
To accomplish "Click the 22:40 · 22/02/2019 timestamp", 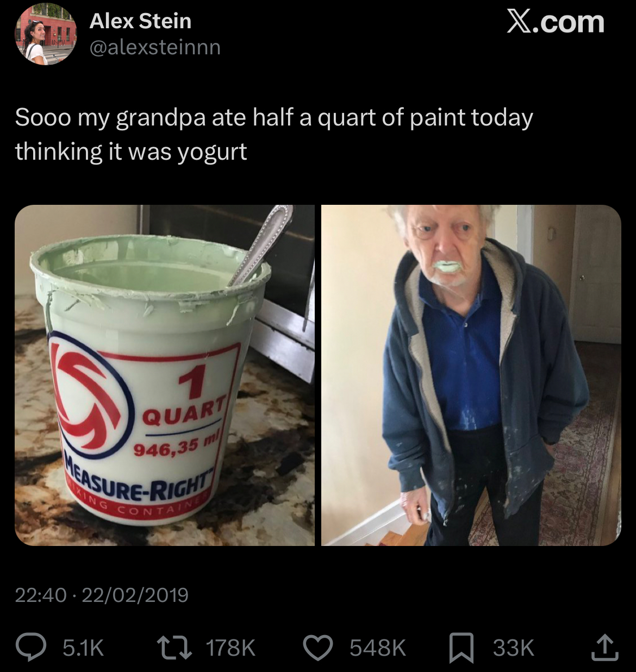I will (x=102, y=595).
